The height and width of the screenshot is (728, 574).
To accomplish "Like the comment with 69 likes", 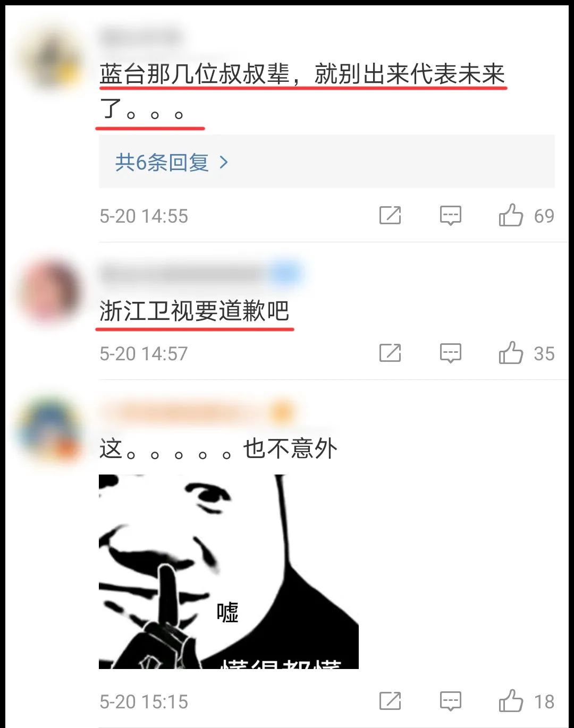I will click(511, 215).
